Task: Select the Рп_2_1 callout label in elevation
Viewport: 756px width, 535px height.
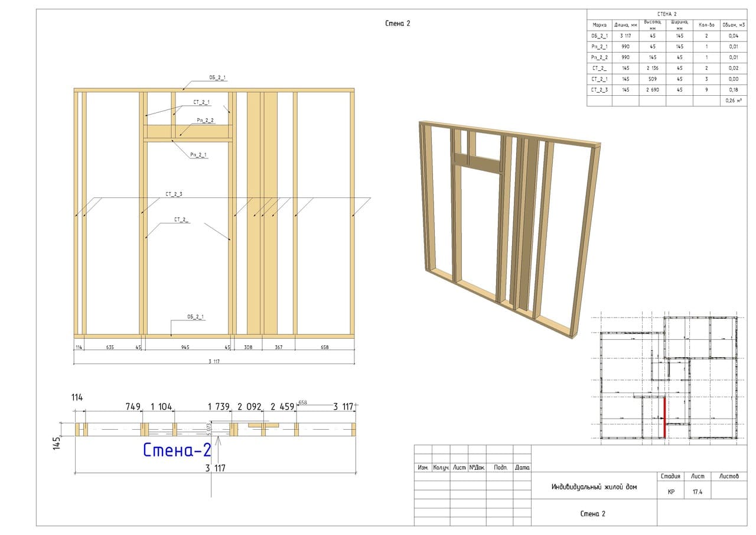Action: click(198, 155)
